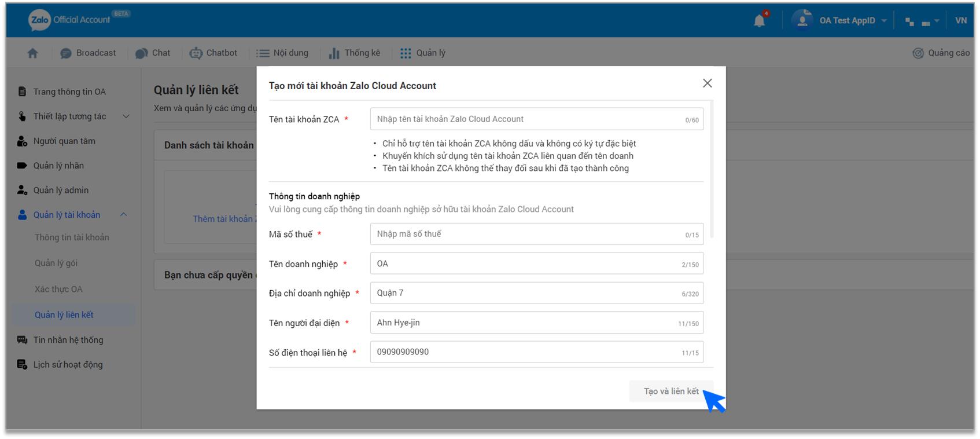Collapse Quản lý tài khoản submenu chevron
Viewport: 980px width, 439px height.
click(x=123, y=215)
